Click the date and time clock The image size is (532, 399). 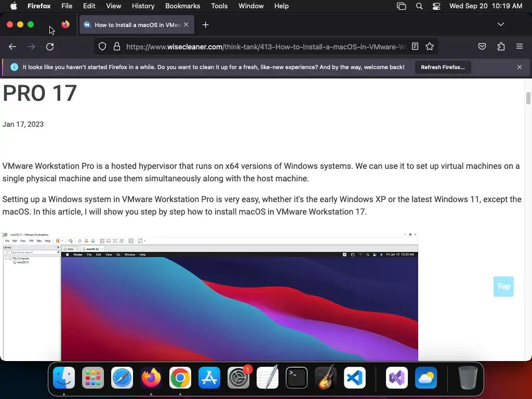click(x=486, y=6)
